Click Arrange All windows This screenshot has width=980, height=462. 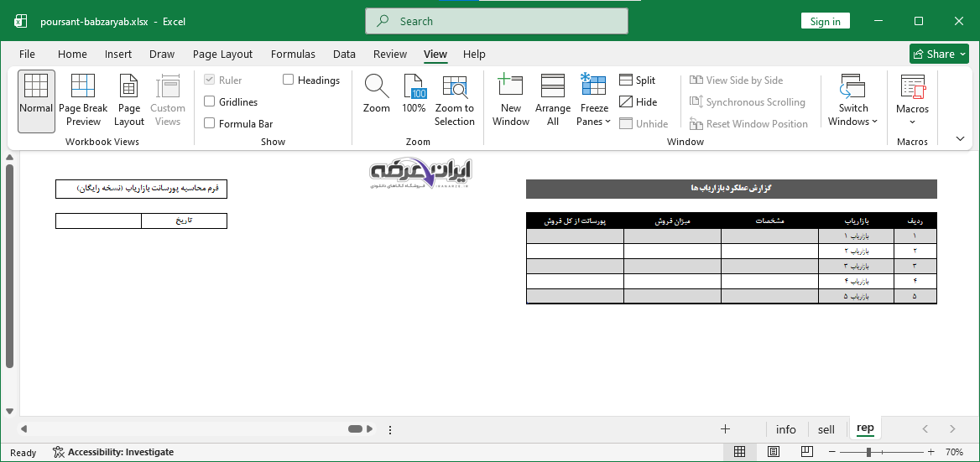(x=552, y=101)
